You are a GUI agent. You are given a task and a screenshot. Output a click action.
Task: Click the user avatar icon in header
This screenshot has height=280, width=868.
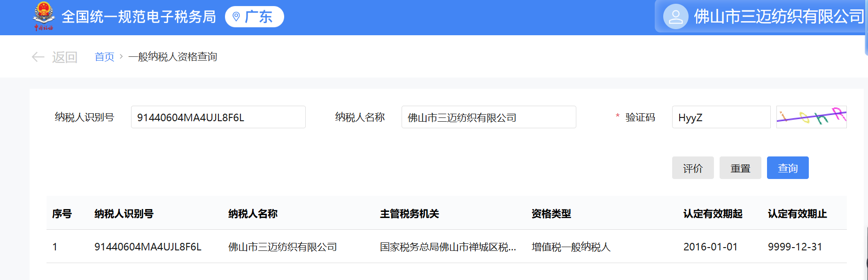tap(675, 17)
